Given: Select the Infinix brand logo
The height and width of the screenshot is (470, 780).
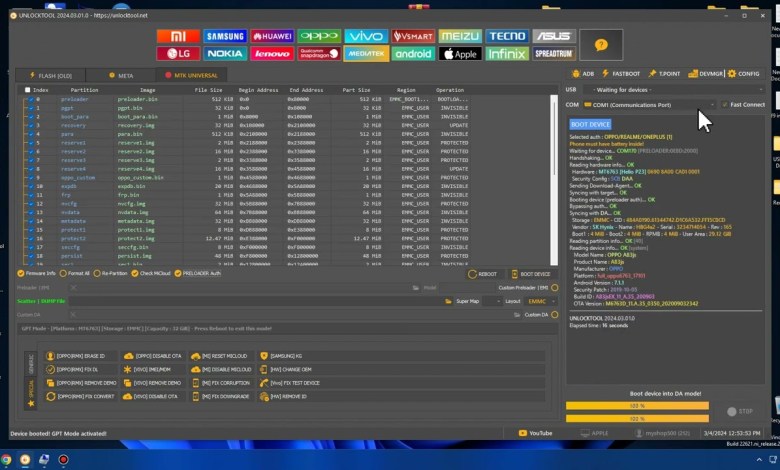Looking at the screenshot, I should tap(506, 54).
